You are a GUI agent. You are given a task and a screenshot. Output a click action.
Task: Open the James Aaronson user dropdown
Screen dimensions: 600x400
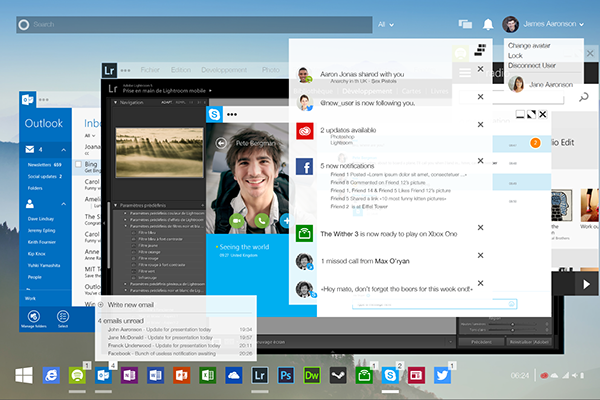click(x=553, y=24)
